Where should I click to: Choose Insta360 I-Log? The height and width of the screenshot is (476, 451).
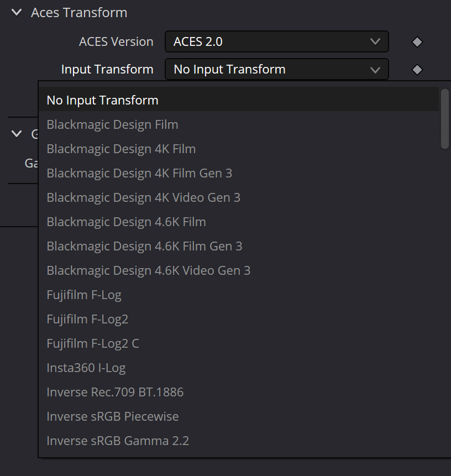click(x=239, y=368)
